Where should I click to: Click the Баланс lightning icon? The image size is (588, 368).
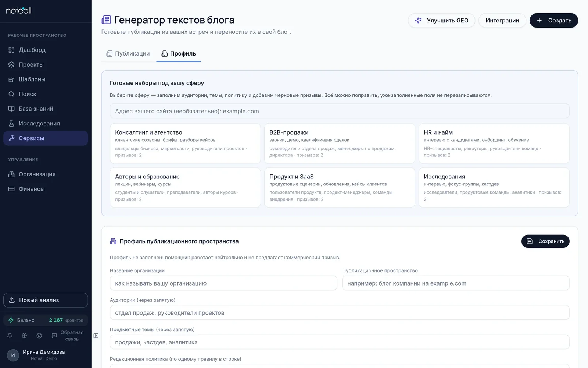[x=11, y=320]
